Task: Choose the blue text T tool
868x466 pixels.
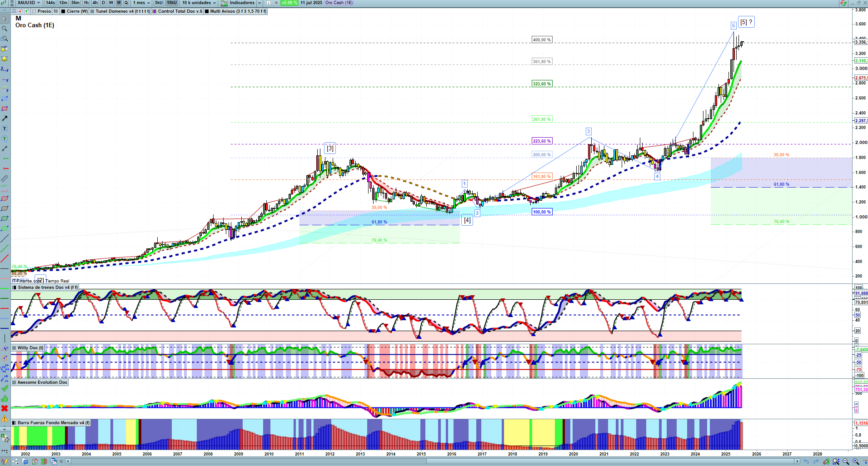Action: click(x=5, y=129)
